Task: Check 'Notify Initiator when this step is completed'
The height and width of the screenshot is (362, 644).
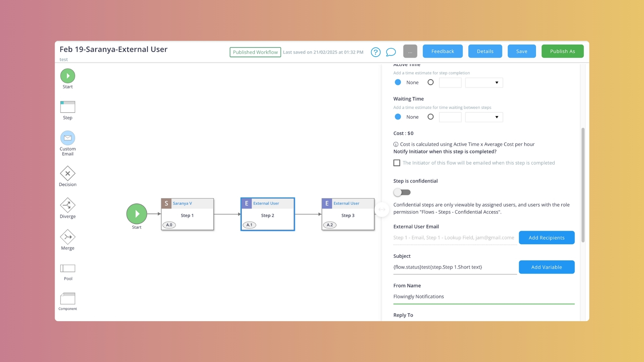Action: (x=396, y=163)
